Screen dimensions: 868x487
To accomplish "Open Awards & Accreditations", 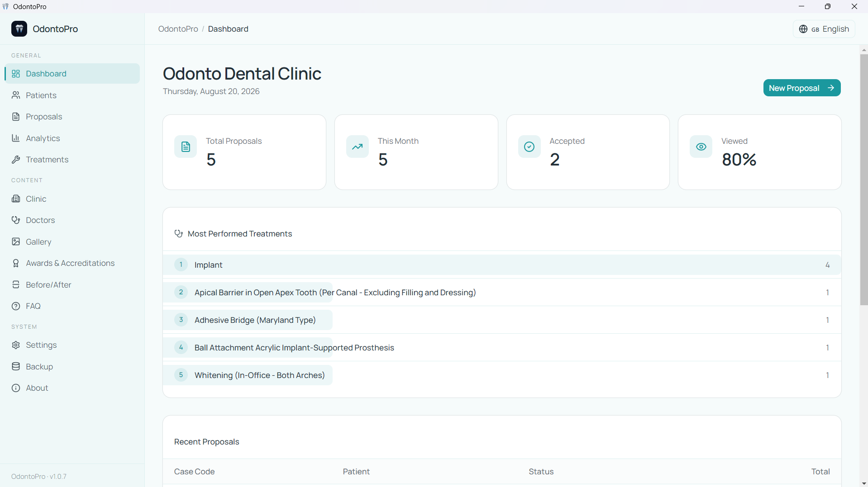I will click(72, 263).
